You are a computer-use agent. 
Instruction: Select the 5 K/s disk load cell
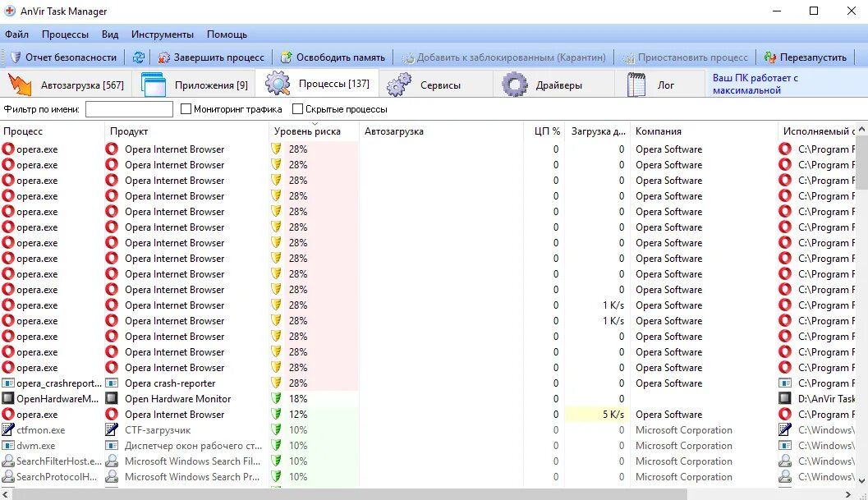click(597, 414)
